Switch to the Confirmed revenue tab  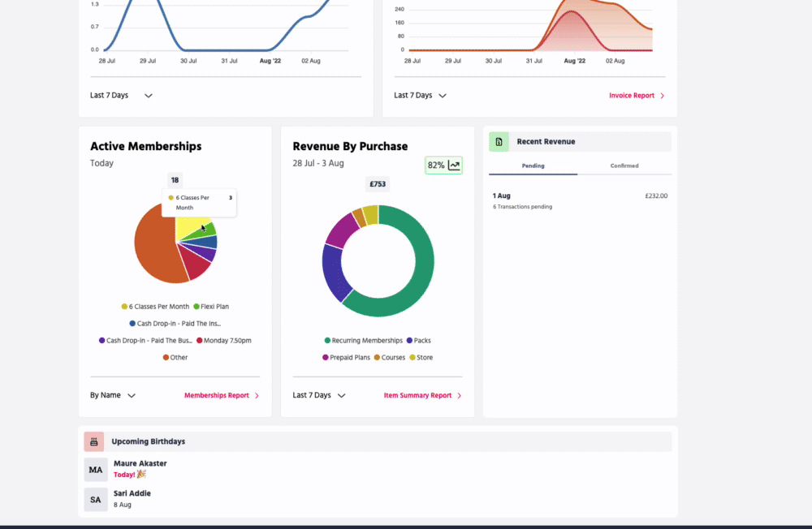pos(624,166)
